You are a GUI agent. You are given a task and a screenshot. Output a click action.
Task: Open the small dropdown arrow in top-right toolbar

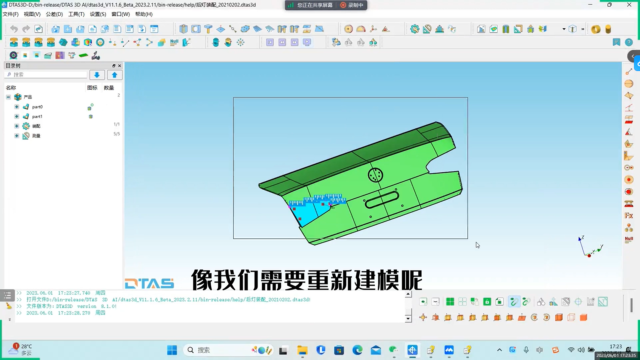point(564,29)
